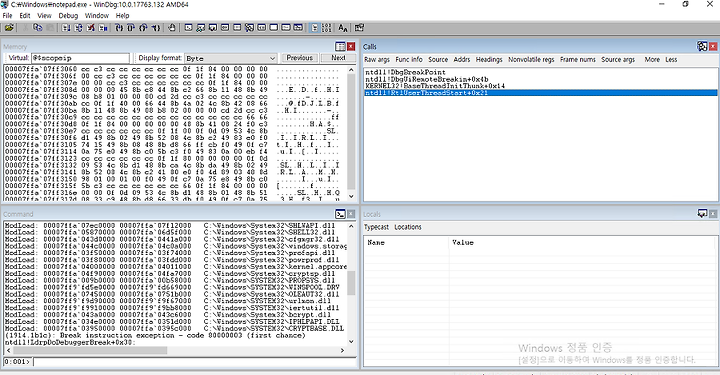Click the Virtual address input field
The image size is (720, 375).
pyautogui.click(x=80, y=58)
